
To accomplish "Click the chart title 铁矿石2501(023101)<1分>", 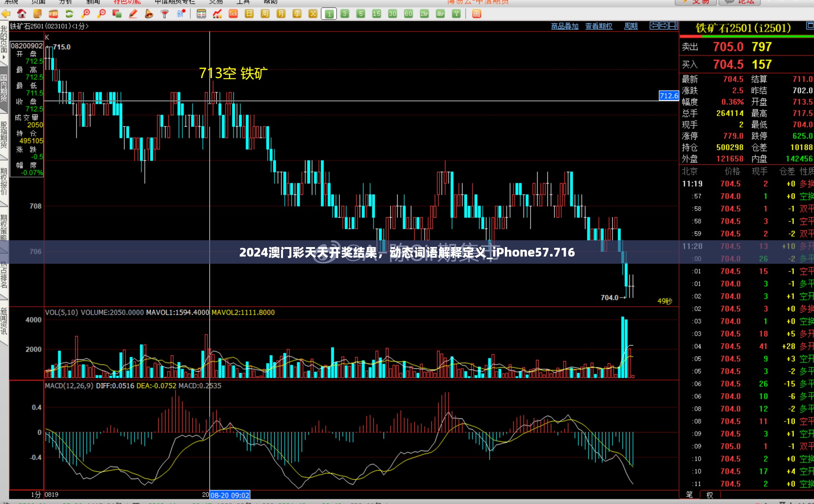I will click(x=49, y=26).
